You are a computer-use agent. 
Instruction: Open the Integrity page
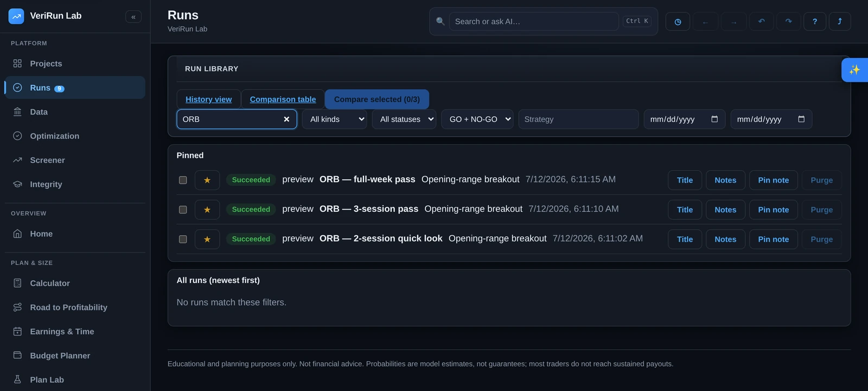coord(75,184)
